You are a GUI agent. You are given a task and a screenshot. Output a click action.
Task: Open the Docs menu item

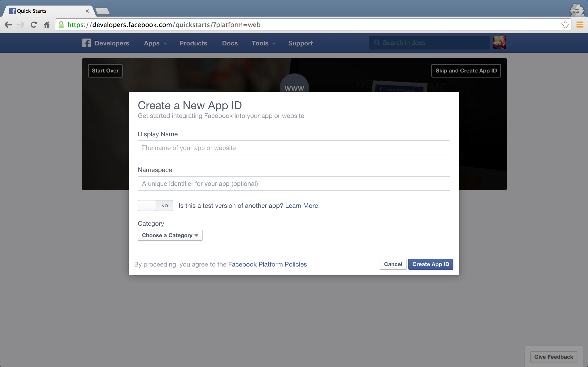point(230,43)
